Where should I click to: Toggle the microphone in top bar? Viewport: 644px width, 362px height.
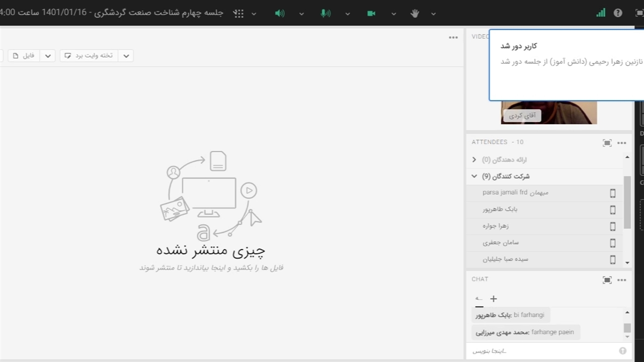tap(326, 14)
